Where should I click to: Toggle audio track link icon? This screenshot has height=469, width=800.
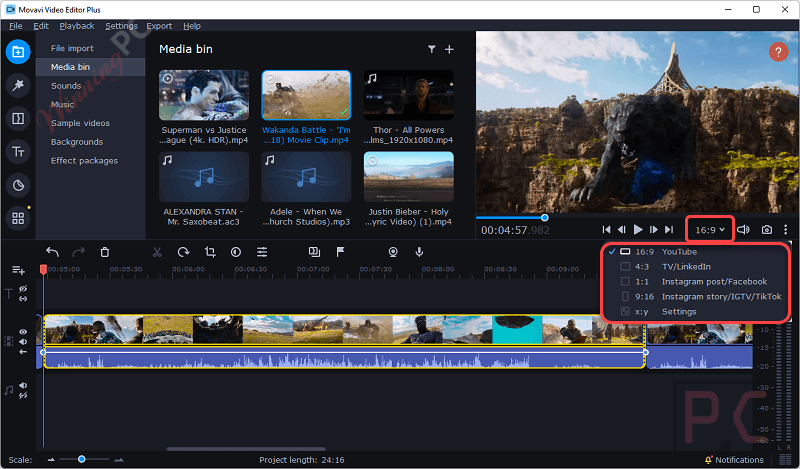point(23,396)
